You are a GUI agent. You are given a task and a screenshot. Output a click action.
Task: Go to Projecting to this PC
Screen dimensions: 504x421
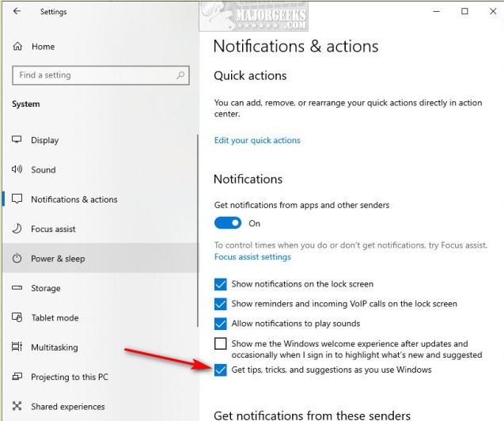coord(69,377)
